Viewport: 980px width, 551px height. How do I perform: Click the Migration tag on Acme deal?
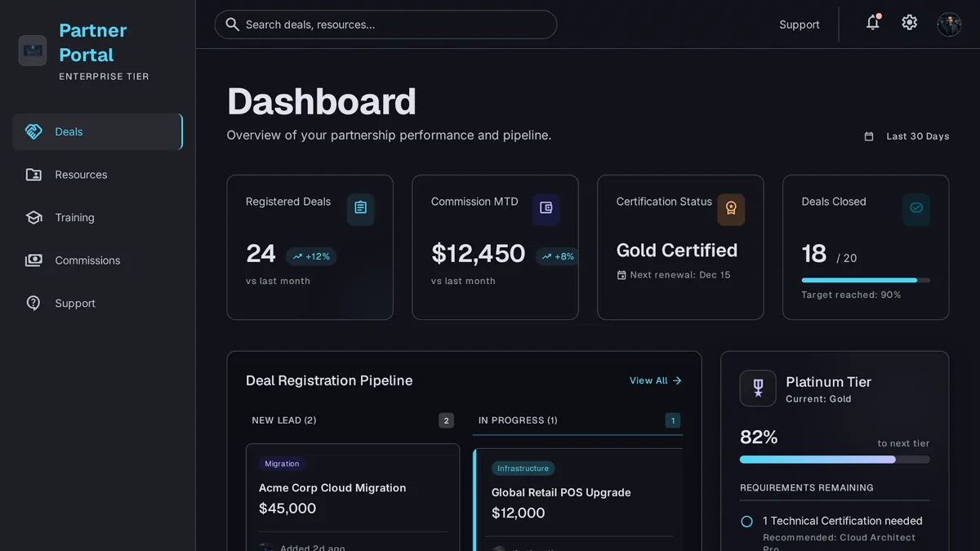(x=282, y=464)
